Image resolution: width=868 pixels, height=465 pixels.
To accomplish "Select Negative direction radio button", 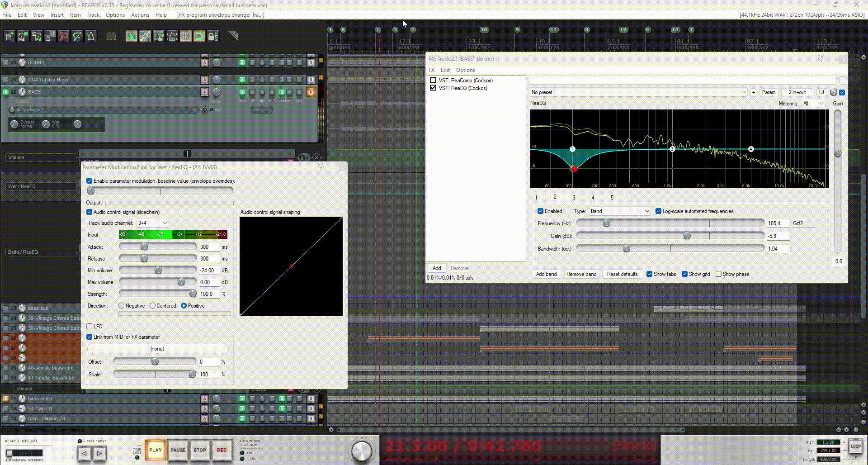I will [x=121, y=306].
